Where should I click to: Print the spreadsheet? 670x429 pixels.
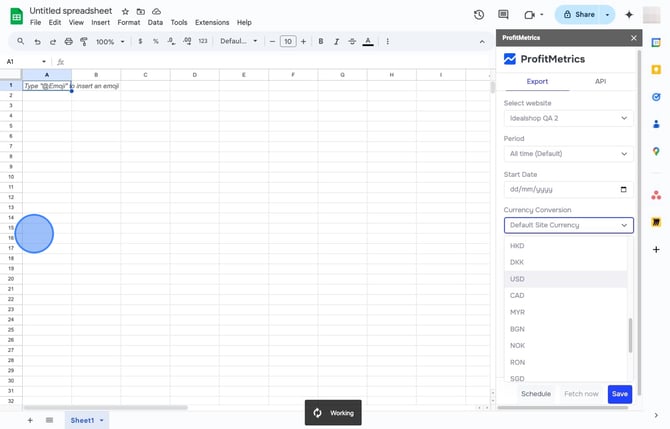68,41
